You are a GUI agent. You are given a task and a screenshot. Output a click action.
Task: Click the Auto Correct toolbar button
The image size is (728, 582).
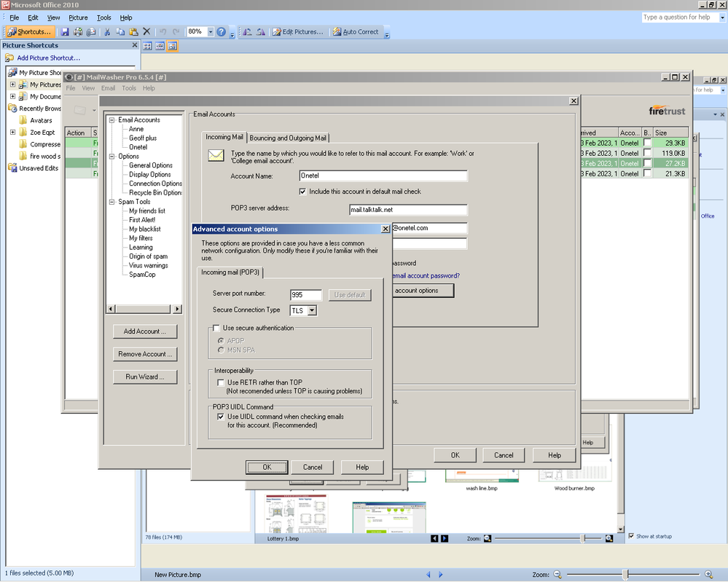pos(356,31)
